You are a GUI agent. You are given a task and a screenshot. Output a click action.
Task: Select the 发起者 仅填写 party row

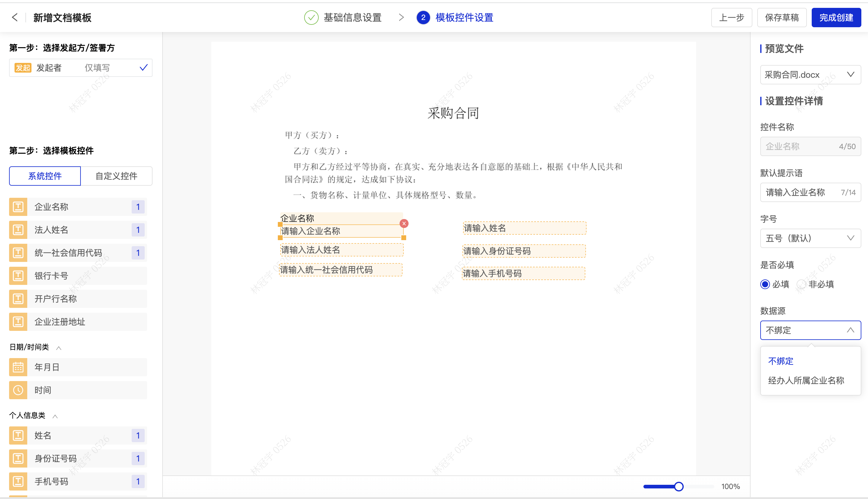(81, 68)
